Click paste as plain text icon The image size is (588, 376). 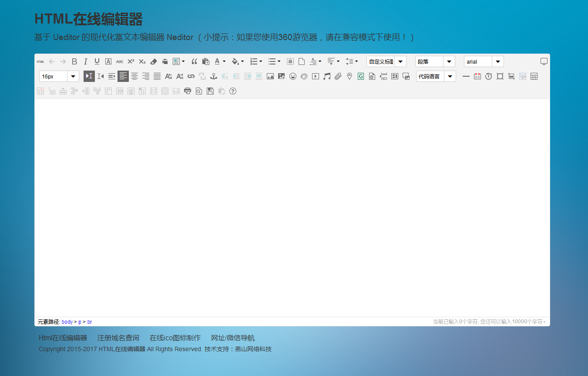(x=206, y=61)
